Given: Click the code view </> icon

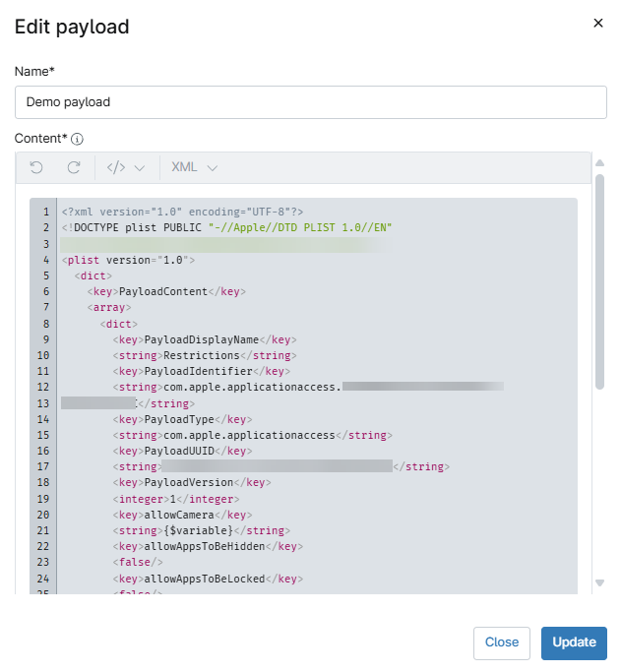Looking at the screenshot, I should click(x=116, y=167).
